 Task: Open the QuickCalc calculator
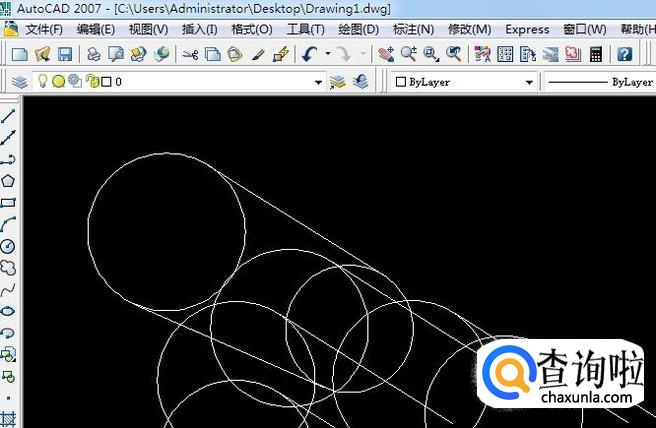pos(595,54)
